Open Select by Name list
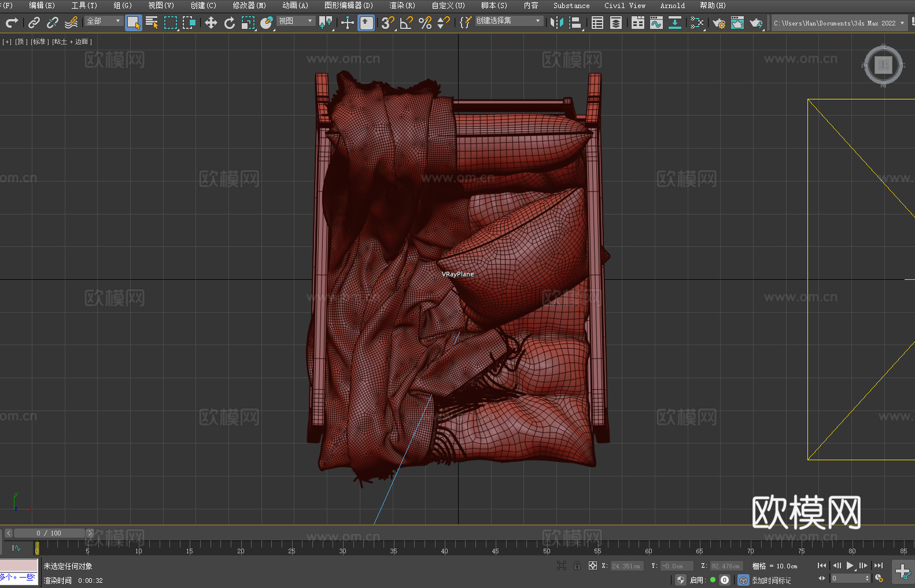 click(152, 23)
